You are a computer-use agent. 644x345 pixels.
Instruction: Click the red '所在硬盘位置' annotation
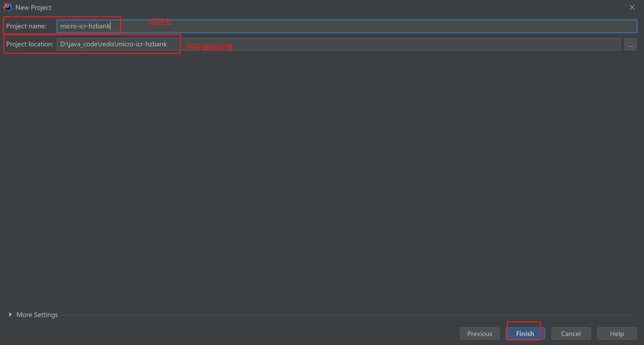click(209, 47)
